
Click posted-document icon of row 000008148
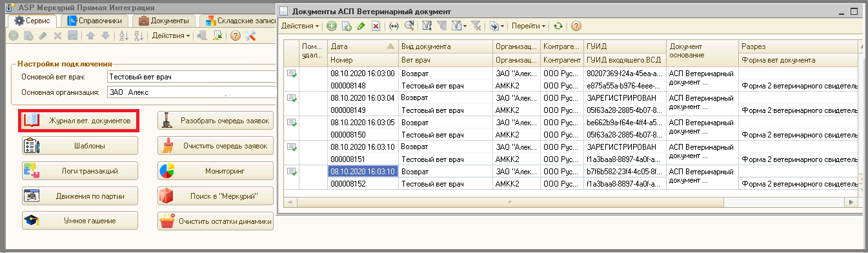292,74
